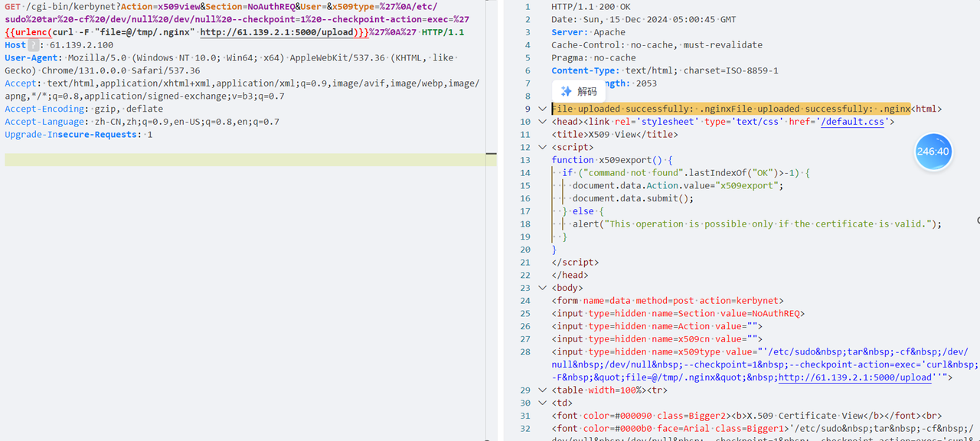Collapse the script block at line 12
Viewport: 980px width, 441px height.
click(x=543, y=147)
